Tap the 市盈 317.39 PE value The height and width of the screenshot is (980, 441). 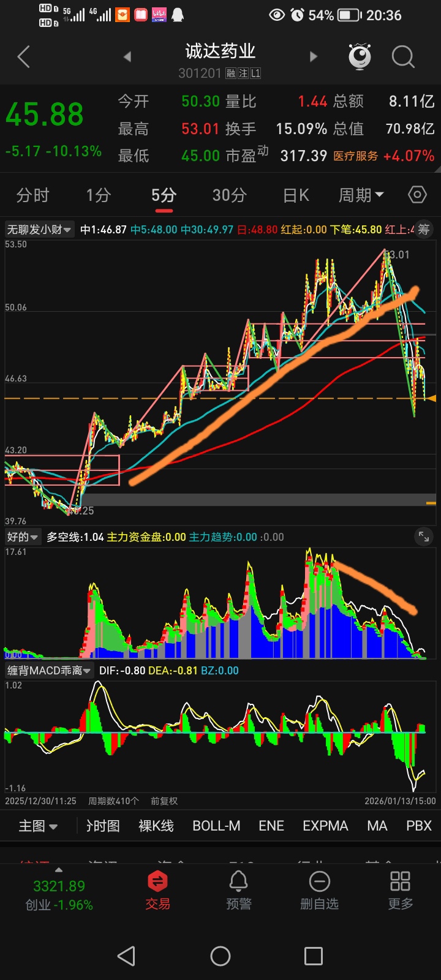click(x=276, y=155)
